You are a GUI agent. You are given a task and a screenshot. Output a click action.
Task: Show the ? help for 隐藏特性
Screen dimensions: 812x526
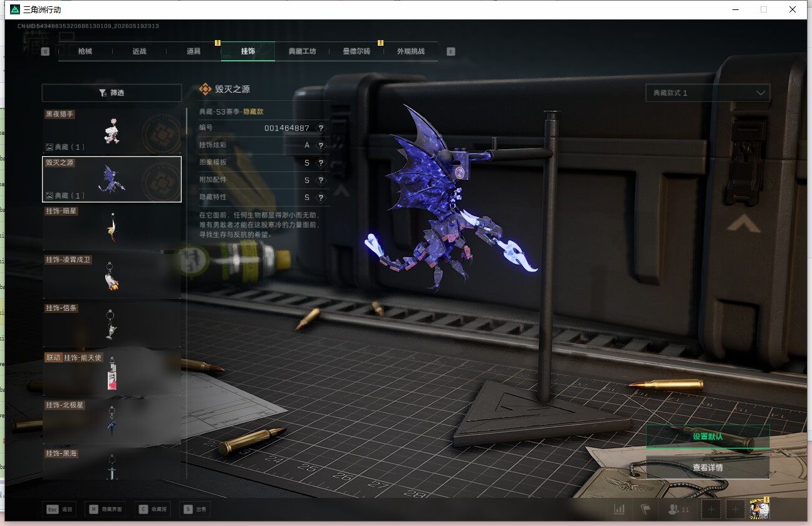click(321, 197)
